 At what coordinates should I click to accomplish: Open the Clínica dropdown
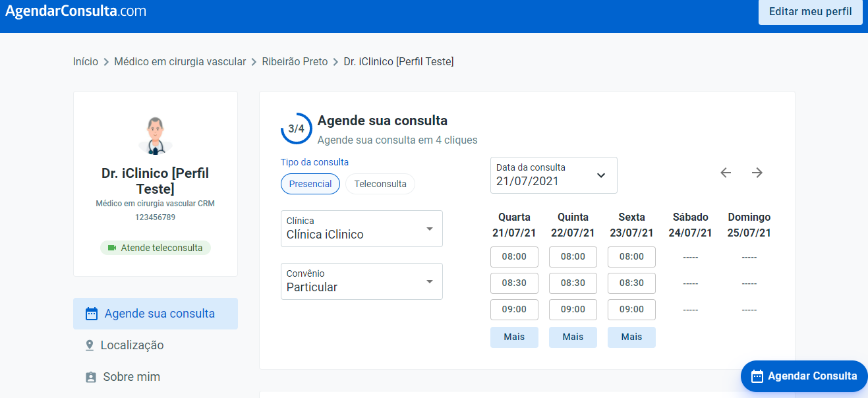click(x=362, y=229)
